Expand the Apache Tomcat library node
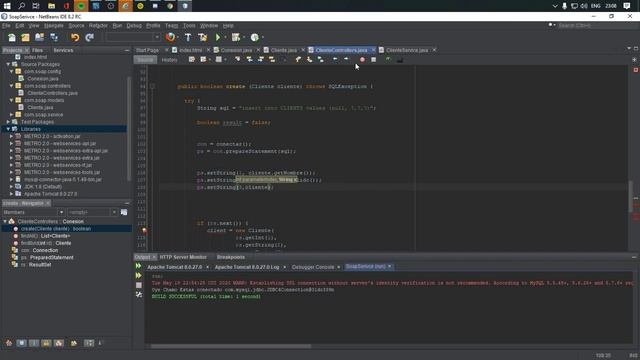Viewport: 640px width, 360px height. point(11,194)
